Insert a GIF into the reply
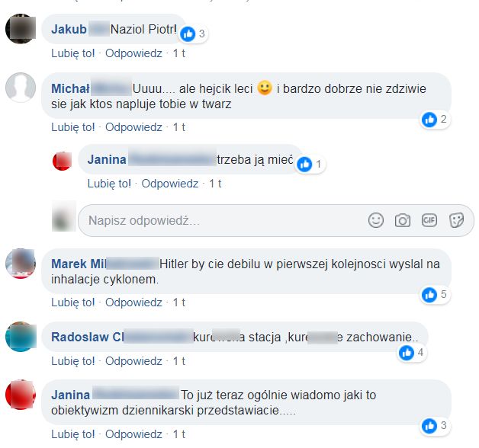 (x=429, y=220)
